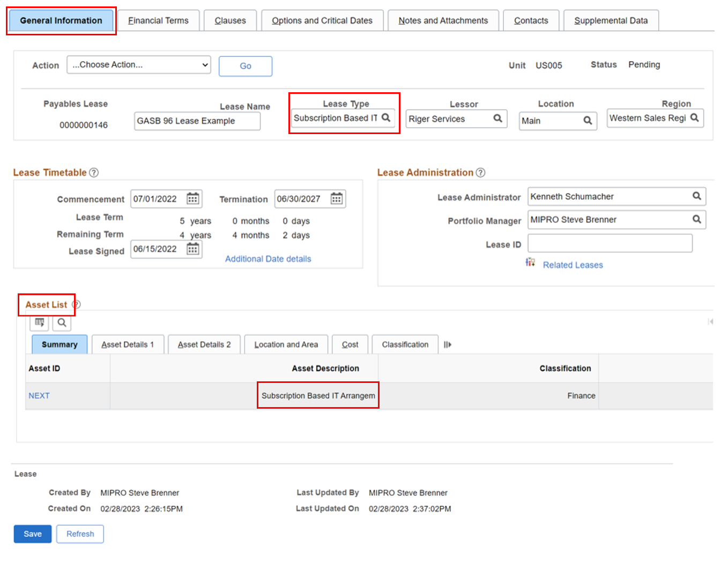Screen dimensions: 728x568
Task: Open Lease Timetable help icon
Action: coord(94,173)
